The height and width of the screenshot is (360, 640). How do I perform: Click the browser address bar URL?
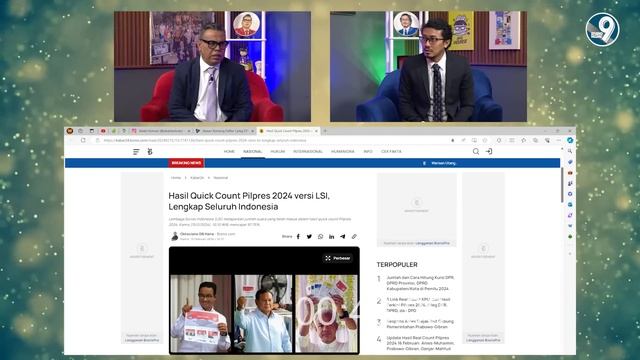pos(205,140)
